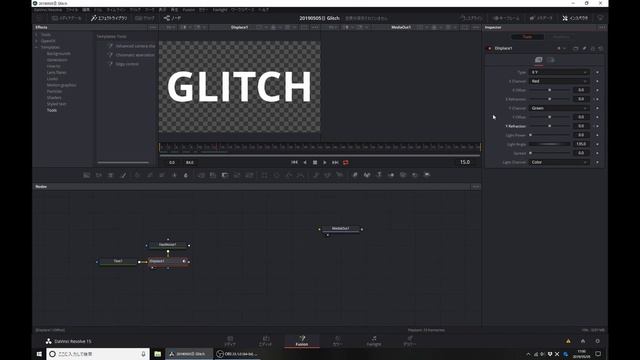Open the Inspector Controls tab icon
This screenshot has height=360, width=640.
tap(539, 60)
